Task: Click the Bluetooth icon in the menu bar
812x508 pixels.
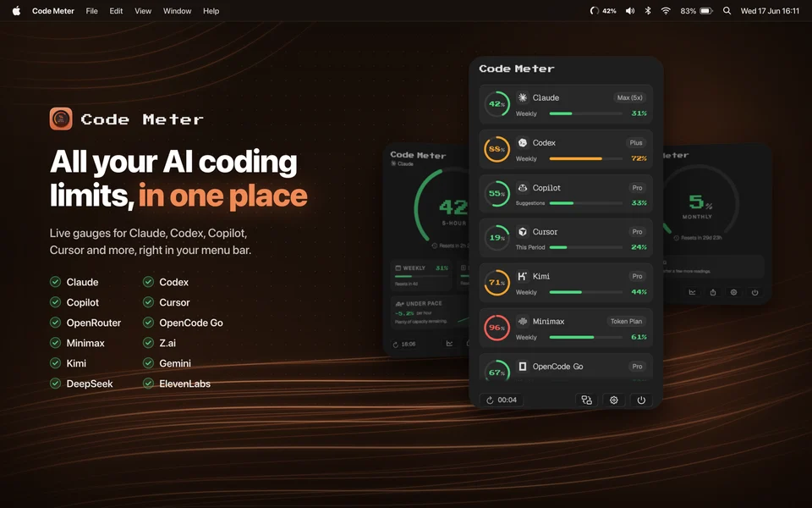Action: coord(647,11)
